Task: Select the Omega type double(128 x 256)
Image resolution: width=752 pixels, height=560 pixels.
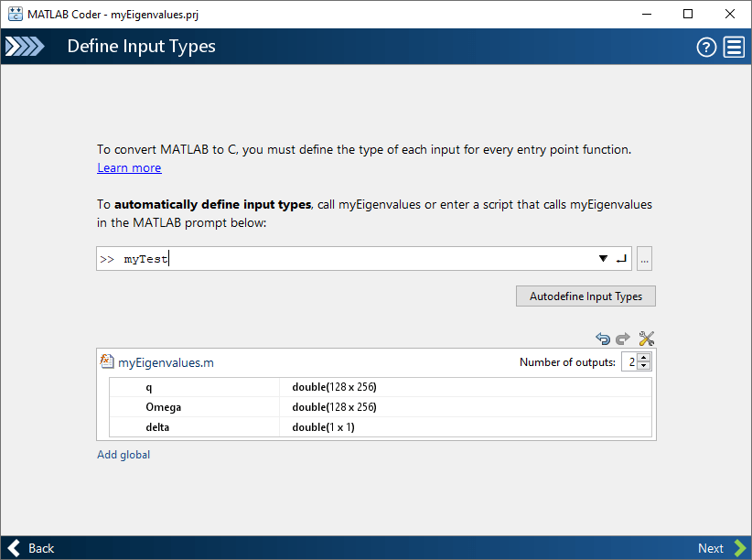Action: pyautogui.click(x=334, y=407)
